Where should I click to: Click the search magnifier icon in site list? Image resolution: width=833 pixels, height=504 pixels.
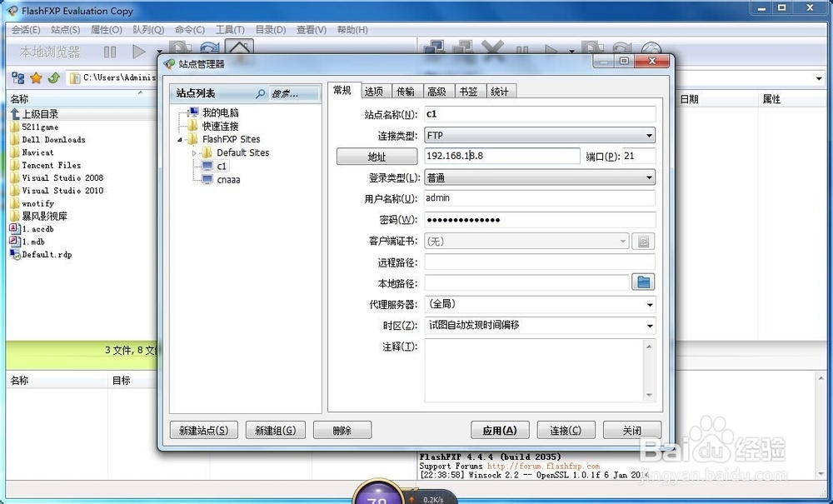click(x=260, y=93)
